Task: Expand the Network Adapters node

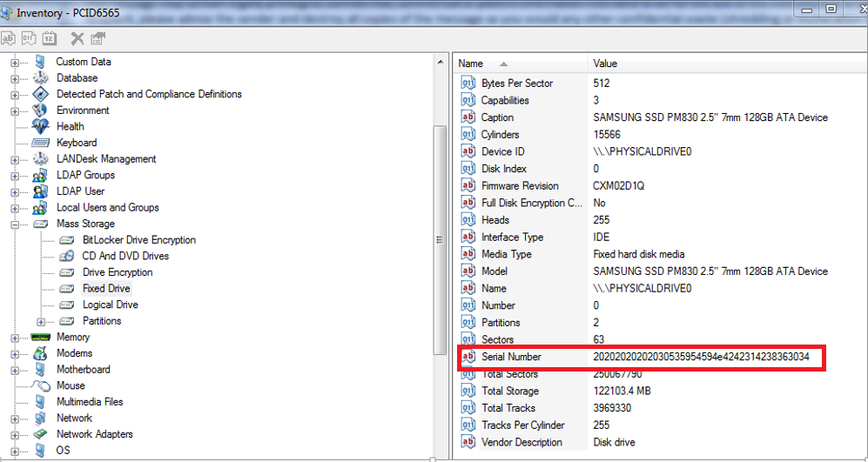Action: [15, 435]
